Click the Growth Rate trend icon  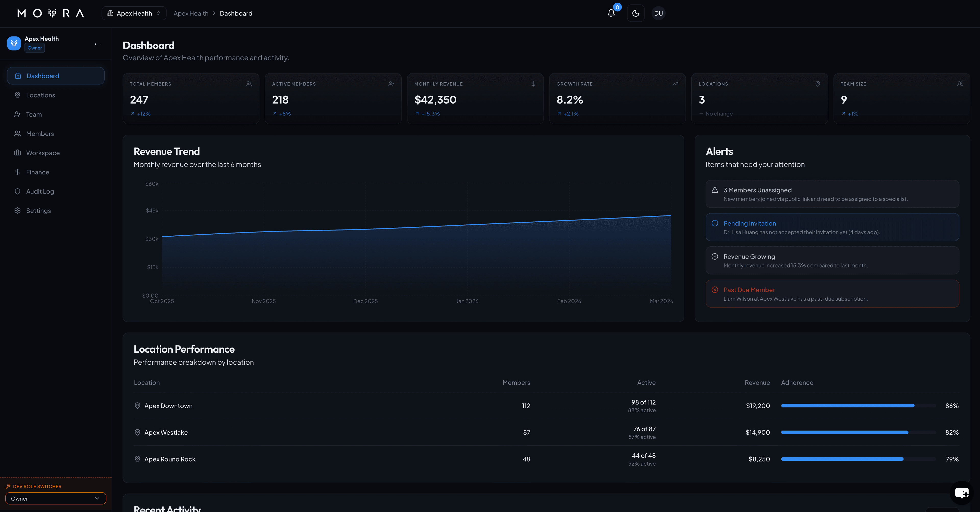point(675,84)
